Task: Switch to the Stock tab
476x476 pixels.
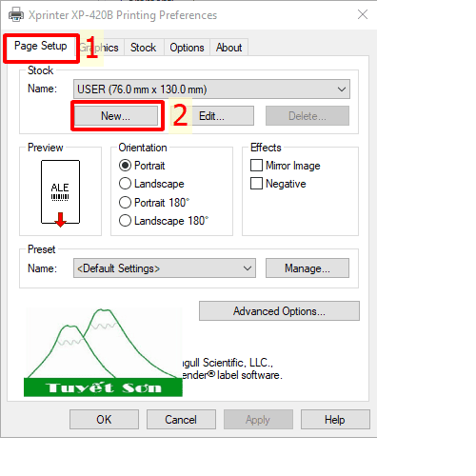Action: coord(143,48)
